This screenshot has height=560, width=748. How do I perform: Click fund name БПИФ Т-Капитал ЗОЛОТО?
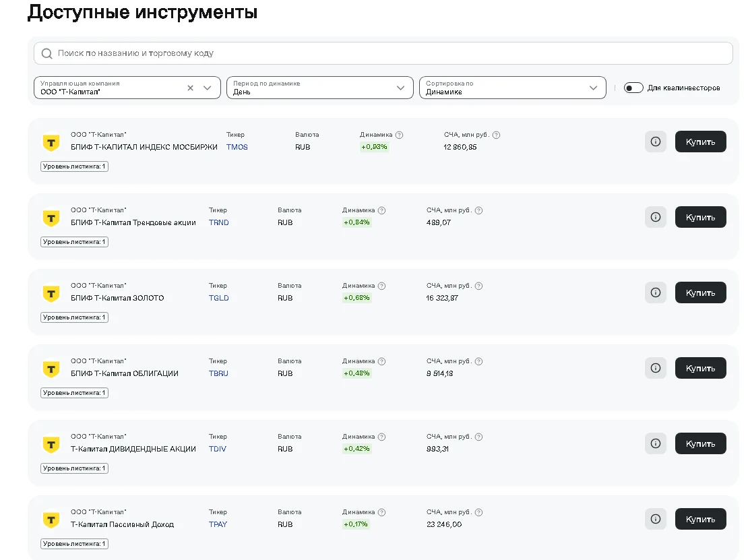click(117, 298)
